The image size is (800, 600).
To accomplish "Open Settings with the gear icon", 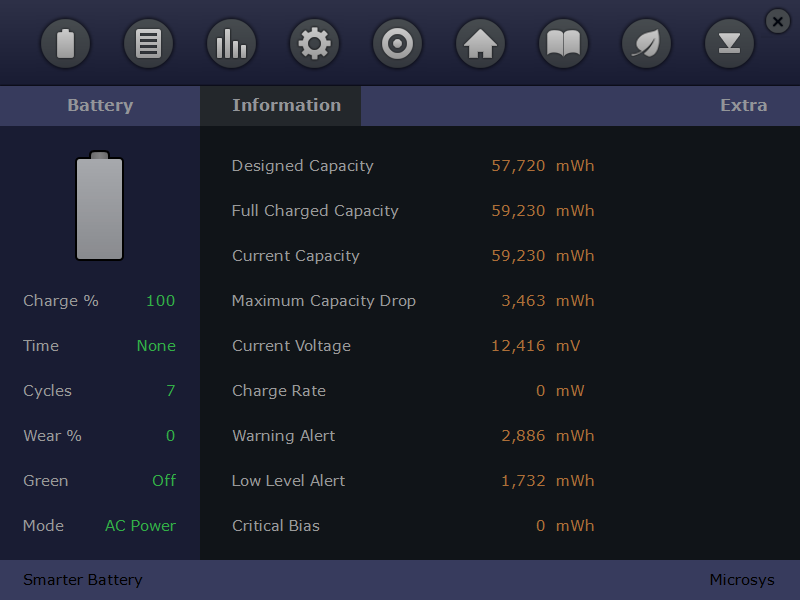I will pyautogui.click(x=314, y=43).
